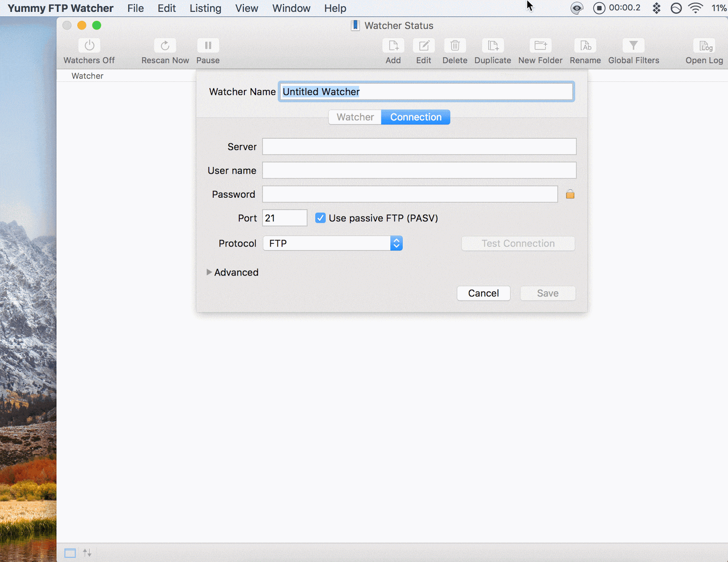The image size is (728, 562).
Task: Open the Yummy FTP Watcher app menu
Action: point(61,8)
